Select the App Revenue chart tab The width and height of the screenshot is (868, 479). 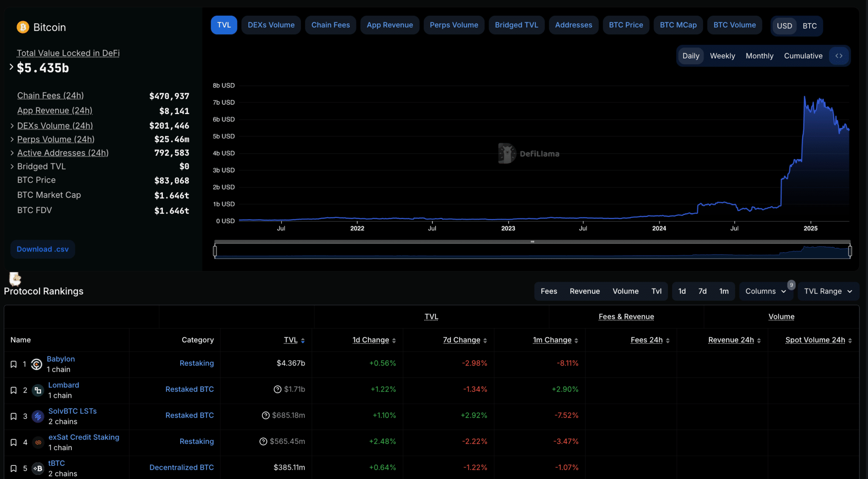389,25
